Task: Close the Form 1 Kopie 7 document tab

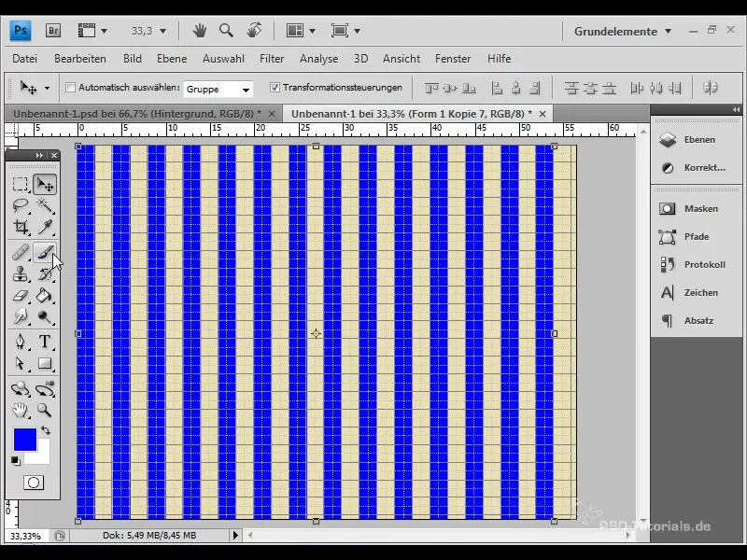Action: click(x=543, y=114)
